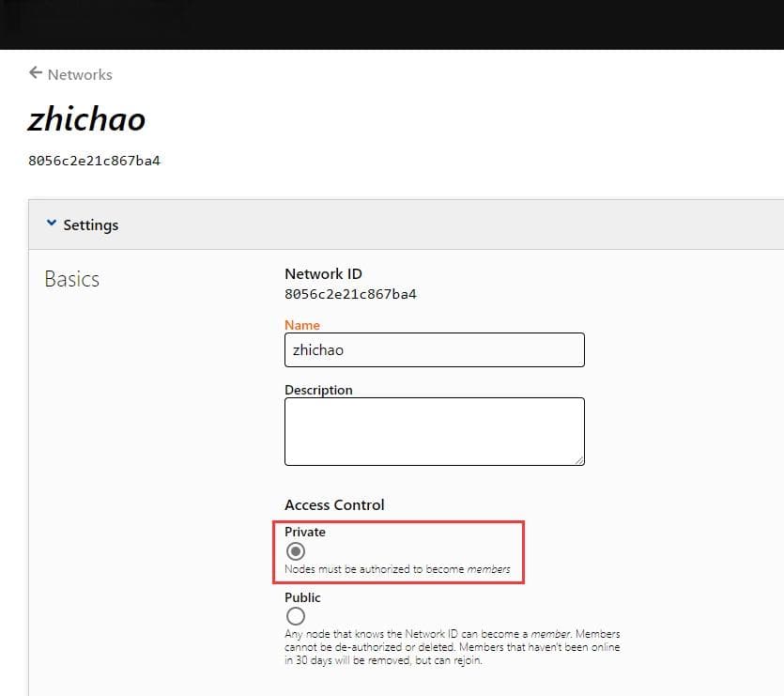Click the Private option label
The width and height of the screenshot is (784, 696).
[x=305, y=532]
